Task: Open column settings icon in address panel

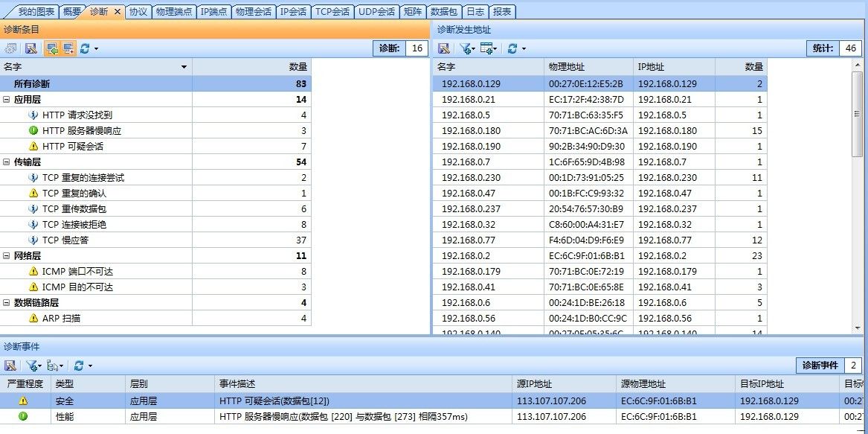Action: 486,48
